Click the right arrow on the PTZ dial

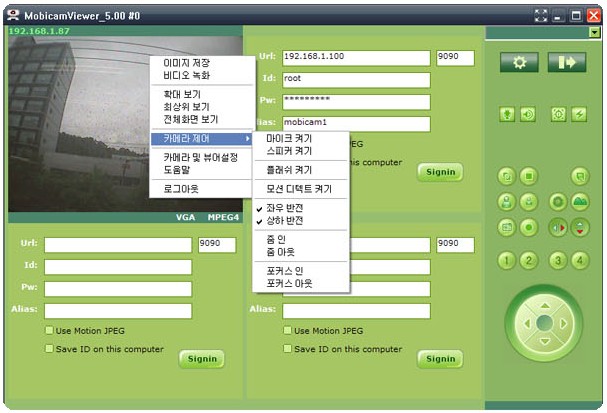(563, 323)
